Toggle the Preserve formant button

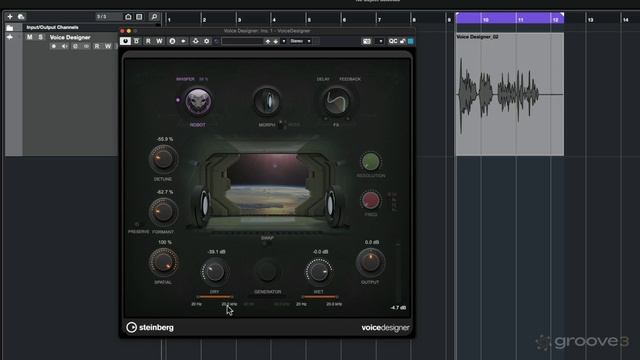coord(137,224)
